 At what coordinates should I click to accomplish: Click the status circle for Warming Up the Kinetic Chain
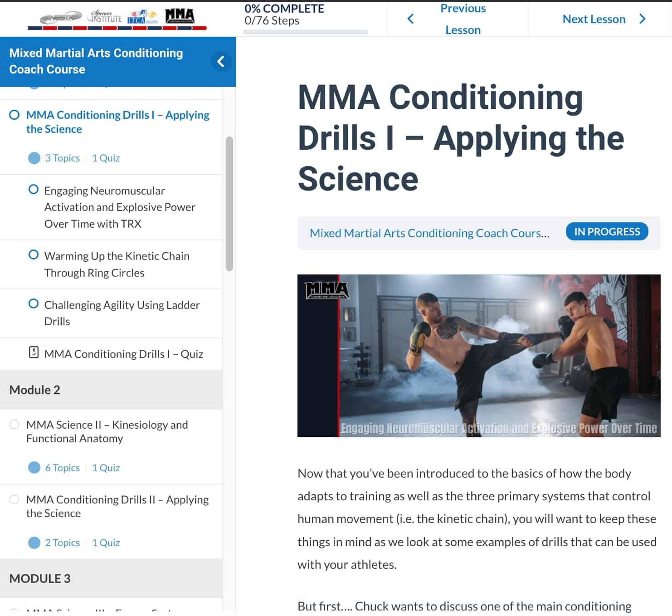[x=34, y=255]
